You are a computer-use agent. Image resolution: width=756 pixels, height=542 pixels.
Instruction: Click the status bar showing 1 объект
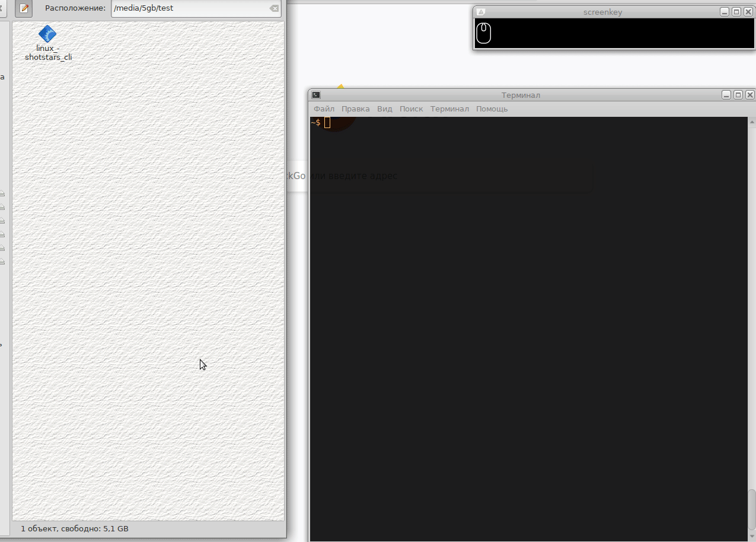click(x=74, y=528)
